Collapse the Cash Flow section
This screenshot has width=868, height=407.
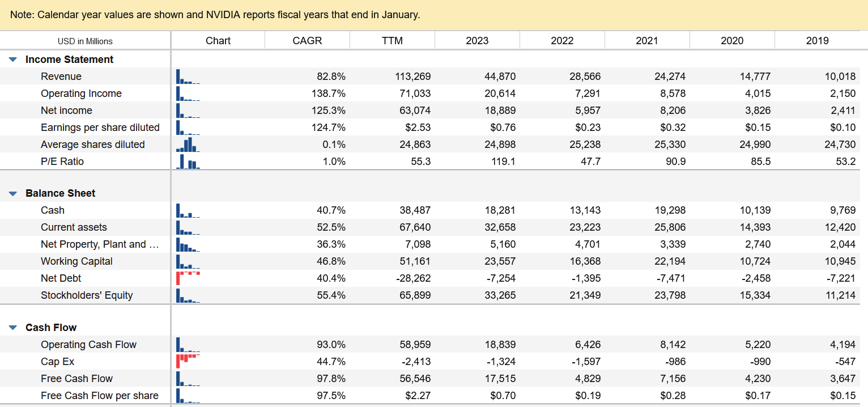(x=14, y=328)
